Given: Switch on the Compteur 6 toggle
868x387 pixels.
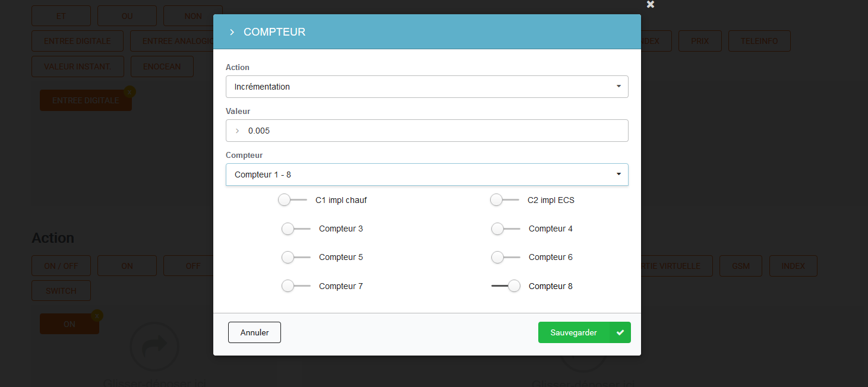Looking at the screenshot, I should pos(506,257).
